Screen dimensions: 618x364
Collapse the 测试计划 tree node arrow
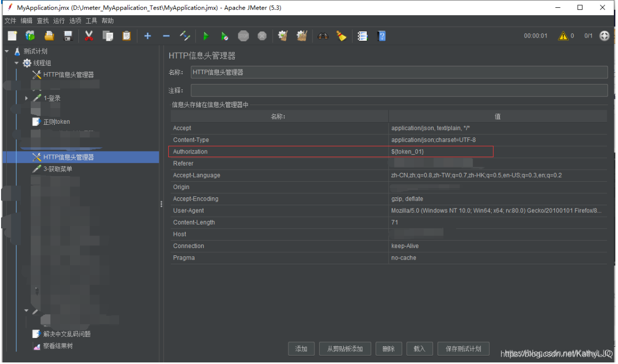click(7, 51)
